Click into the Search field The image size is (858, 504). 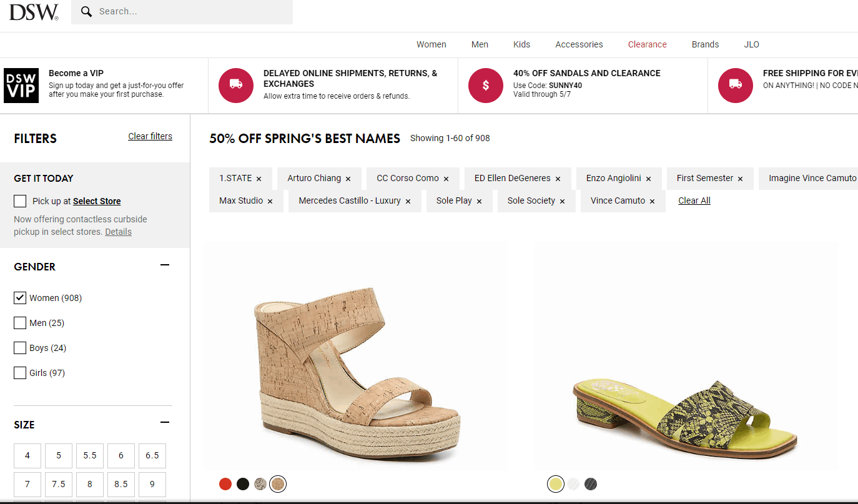pyautogui.click(x=182, y=12)
